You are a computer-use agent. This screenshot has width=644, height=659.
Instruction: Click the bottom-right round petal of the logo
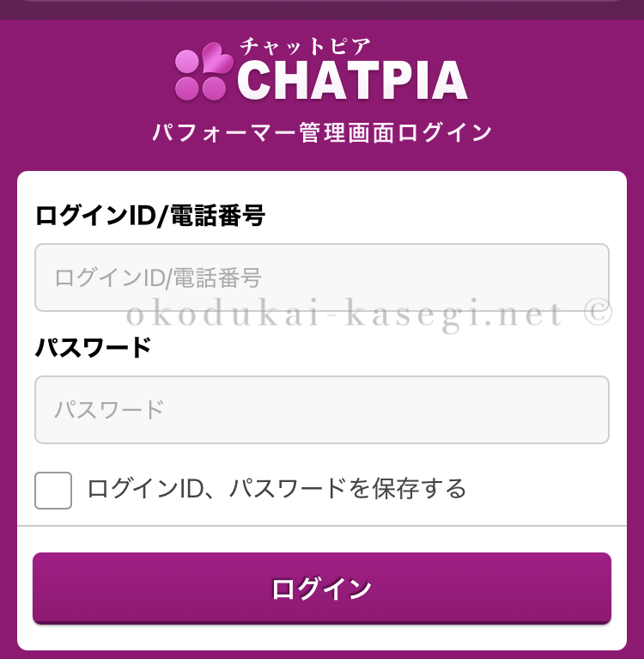pos(214,88)
